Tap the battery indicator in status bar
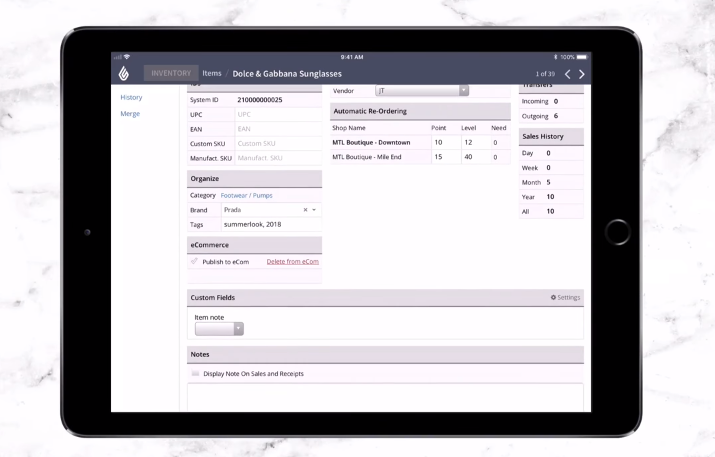Viewport: 715px width, 457px height. click(x=581, y=57)
